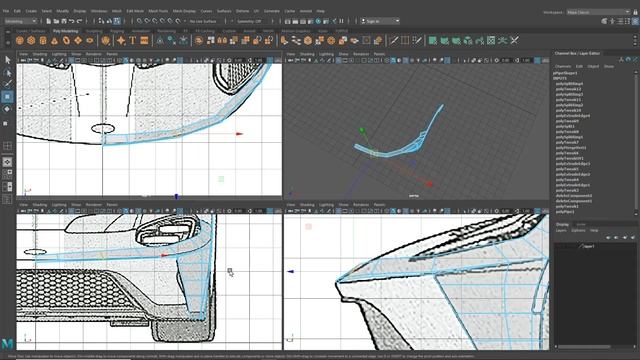Create a polygon plane from the shelf
Image resolution: width=640 pixels, height=360 pixels.
point(78,40)
